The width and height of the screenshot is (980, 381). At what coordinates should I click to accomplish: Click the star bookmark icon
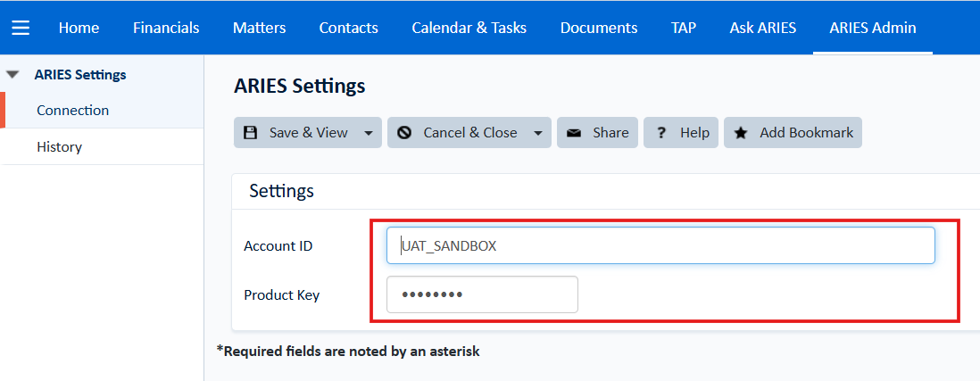(741, 132)
